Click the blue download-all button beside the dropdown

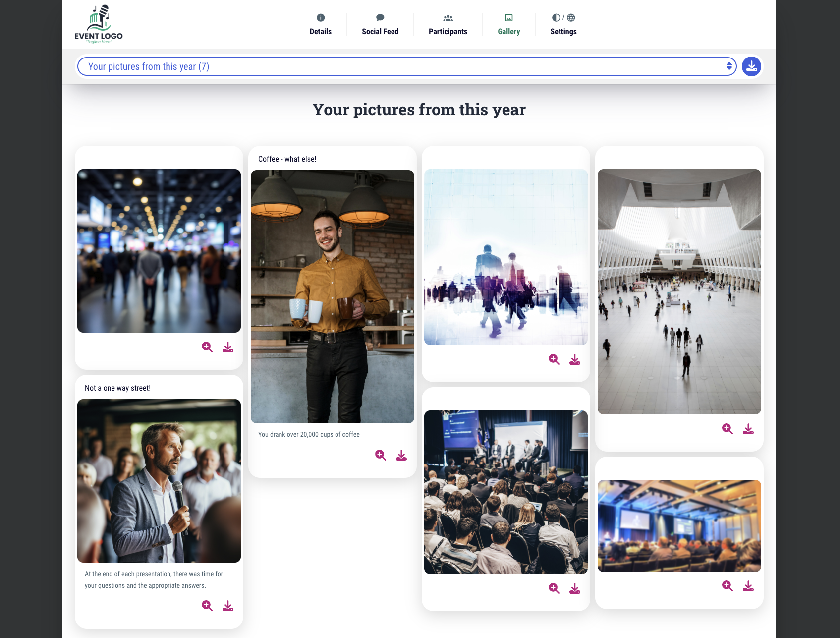(751, 66)
